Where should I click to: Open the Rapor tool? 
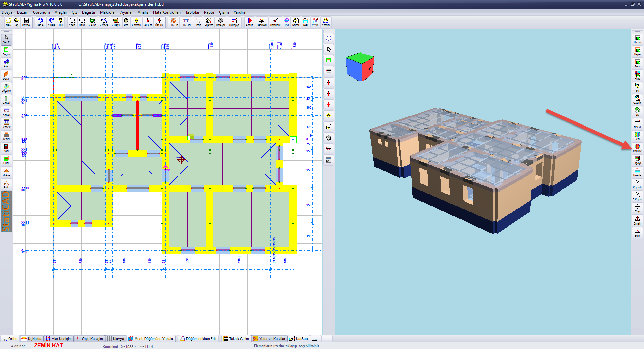click(x=296, y=22)
